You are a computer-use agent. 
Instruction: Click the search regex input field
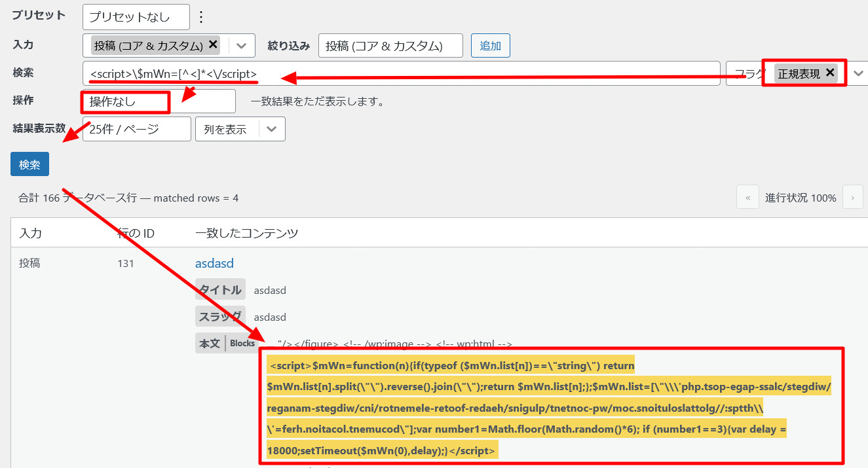(401, 73)
